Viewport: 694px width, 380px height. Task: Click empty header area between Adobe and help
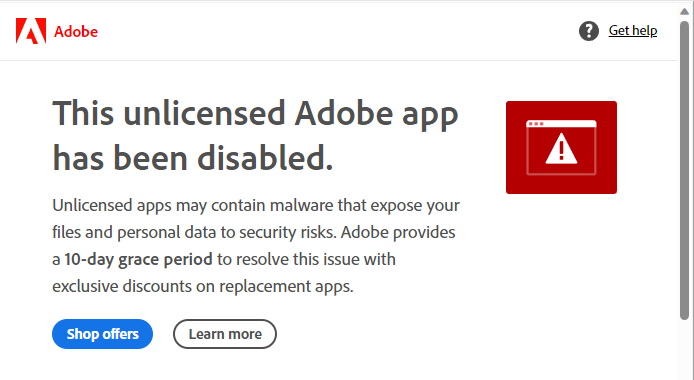click(336, 31)
